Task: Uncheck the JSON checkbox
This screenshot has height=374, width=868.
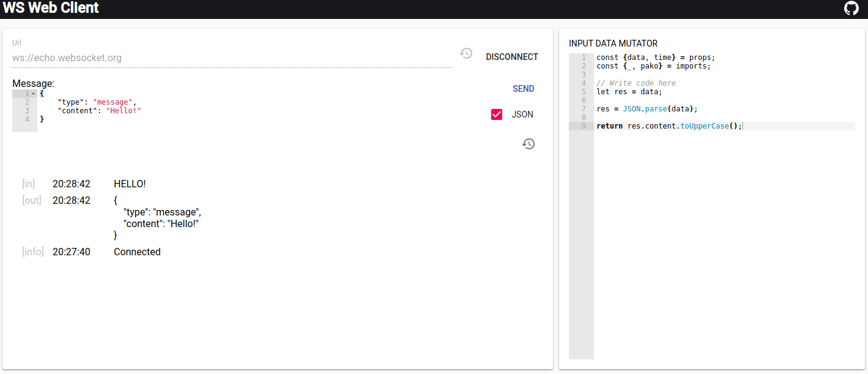Action: coord(497,114)
